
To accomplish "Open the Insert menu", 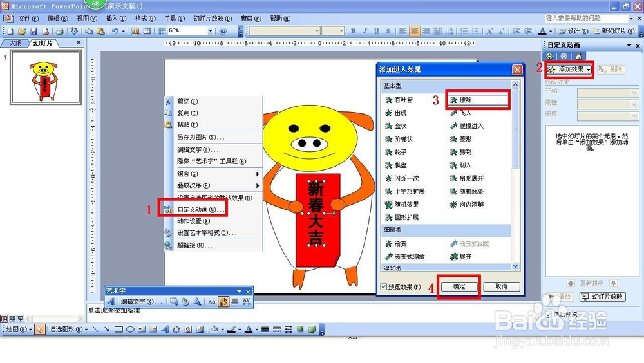I will (116, 19).
